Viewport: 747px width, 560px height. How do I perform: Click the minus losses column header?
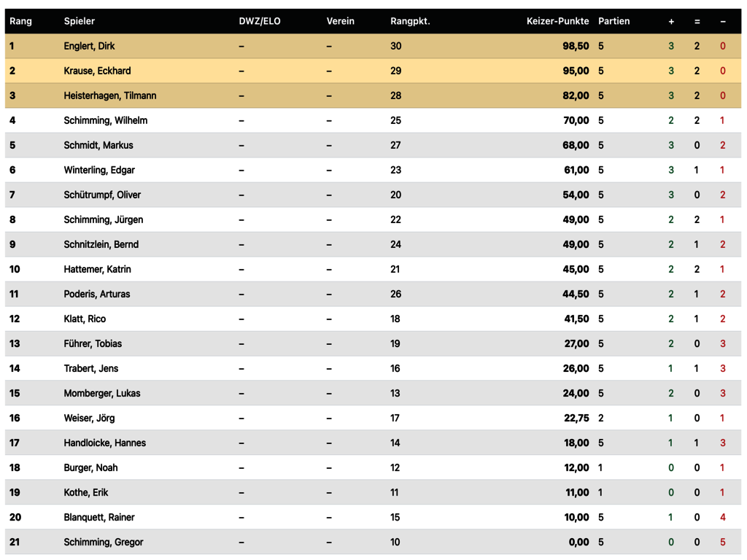723,21
